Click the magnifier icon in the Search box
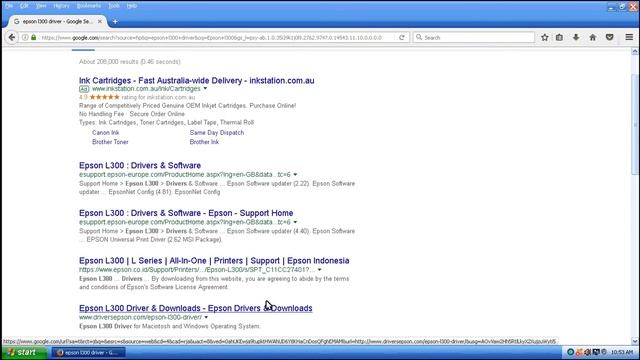 pos(419,37)
